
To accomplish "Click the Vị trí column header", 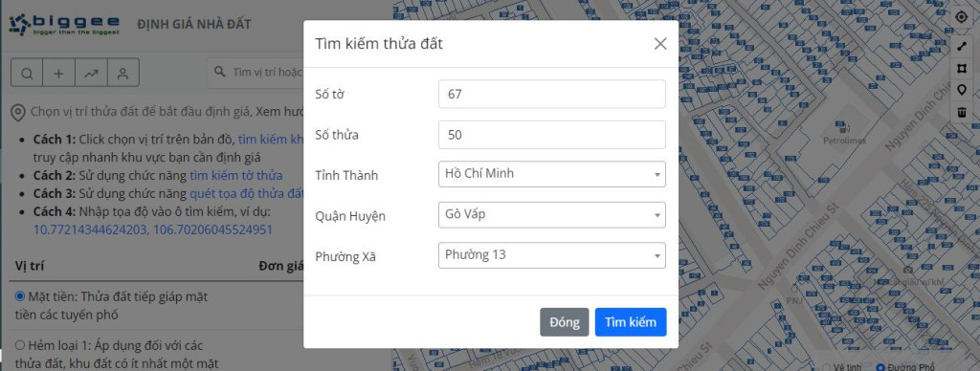I will tap(30, 266).
